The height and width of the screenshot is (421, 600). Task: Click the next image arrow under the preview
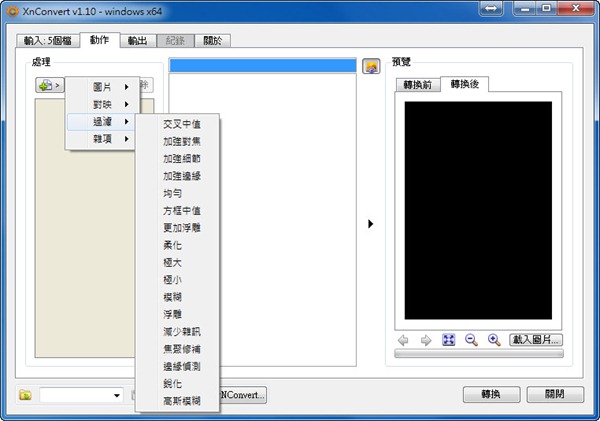[426, 340]
